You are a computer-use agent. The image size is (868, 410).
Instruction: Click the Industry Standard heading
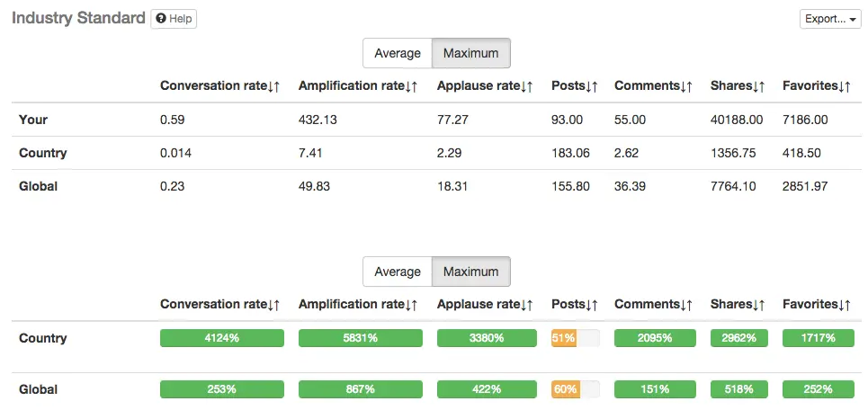pos(78,18)
